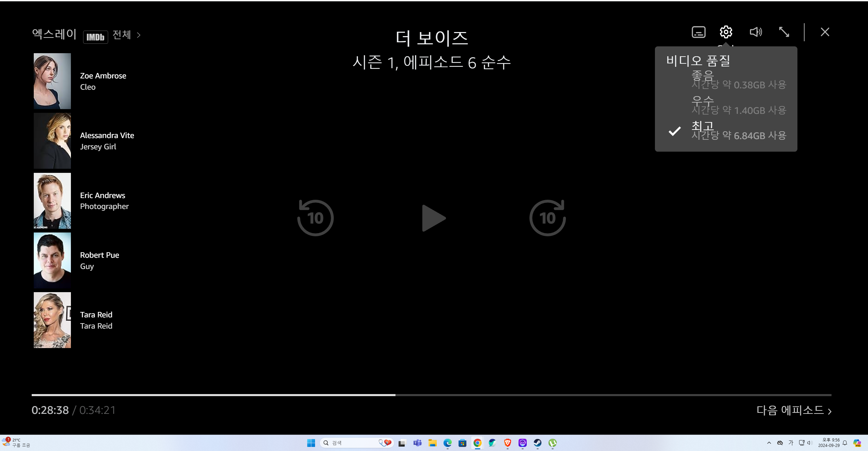Show hidden icons in system tray

769,443
